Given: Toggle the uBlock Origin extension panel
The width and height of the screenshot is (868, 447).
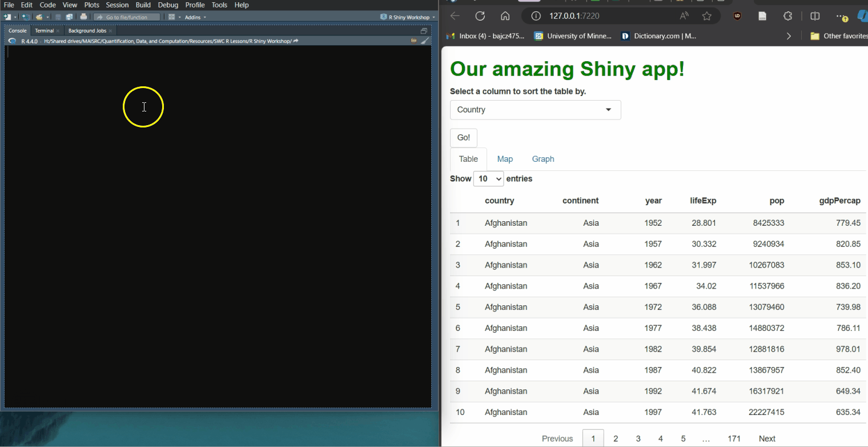Looking at the screenshot, I should pos(737,16).
